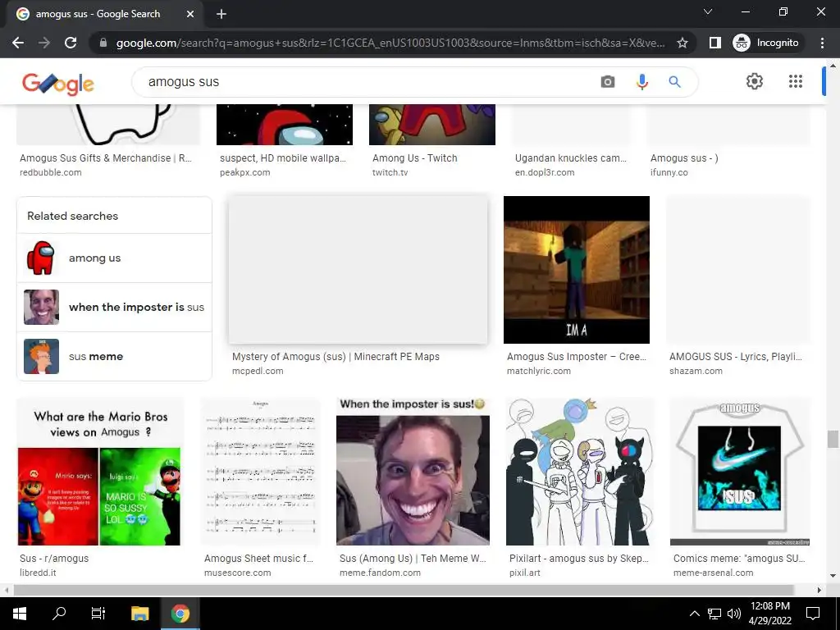840x630 pixels.
Task: Open File Explorer from the taskbar
Action: [139, 613]
